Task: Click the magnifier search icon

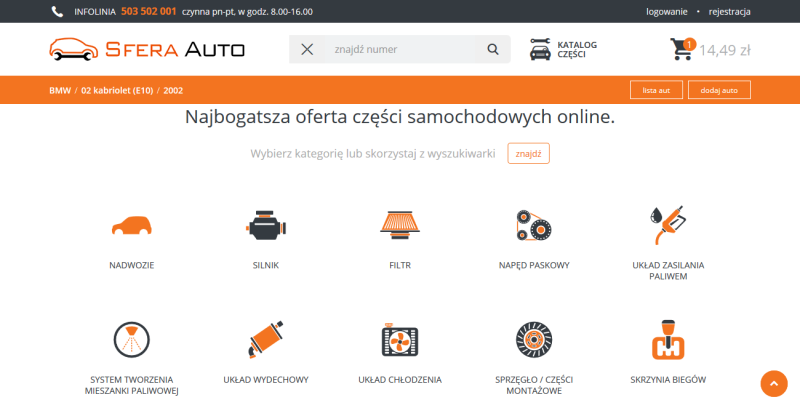Action: point(492,49)
